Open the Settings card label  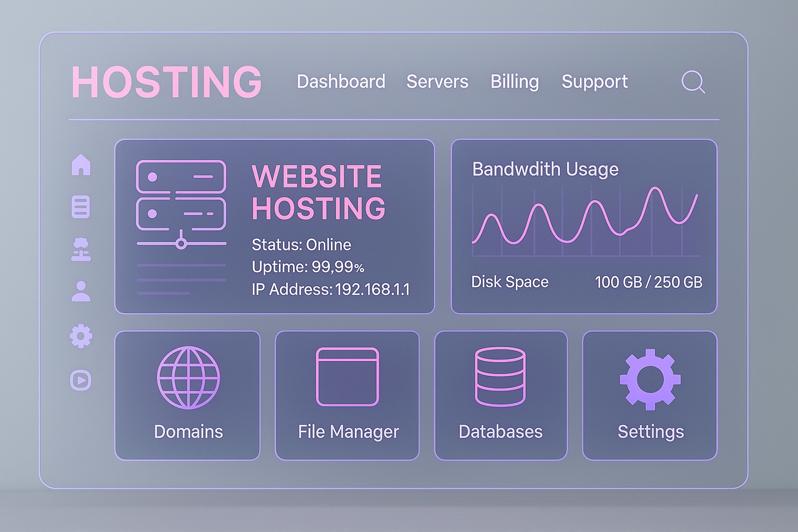point(650,432)
